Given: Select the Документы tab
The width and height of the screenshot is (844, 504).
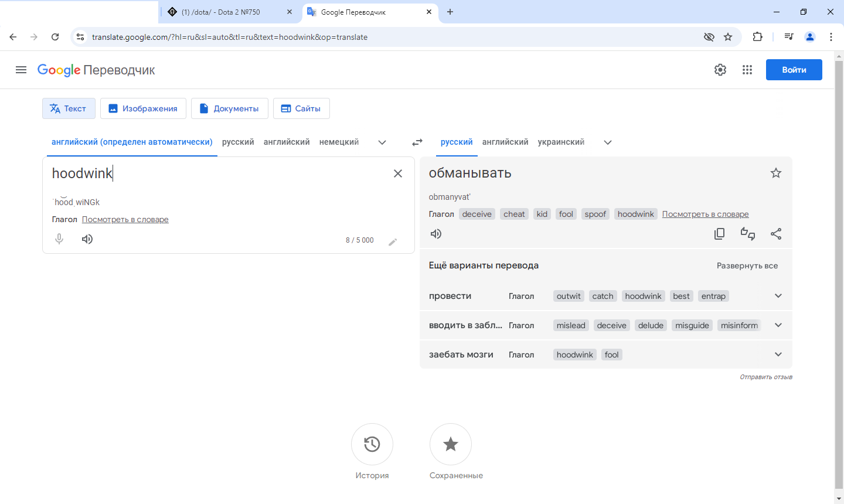Looking at the screenshot, I should pos(230,108).
